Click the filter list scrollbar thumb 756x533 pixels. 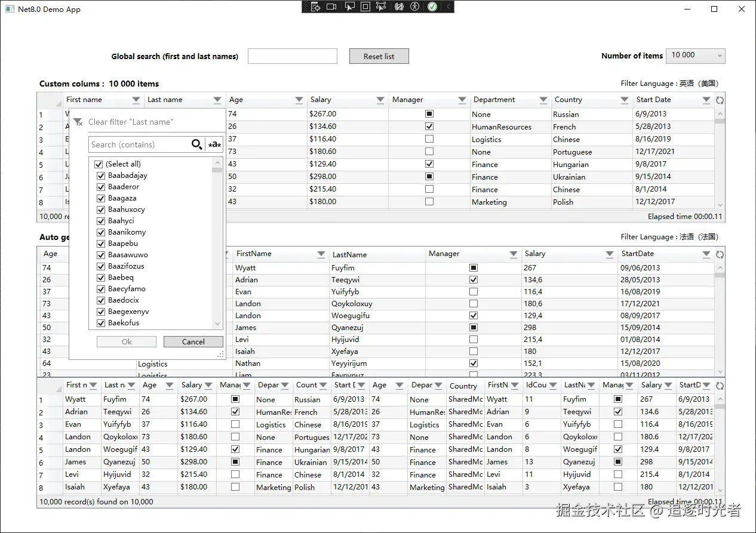217,170
